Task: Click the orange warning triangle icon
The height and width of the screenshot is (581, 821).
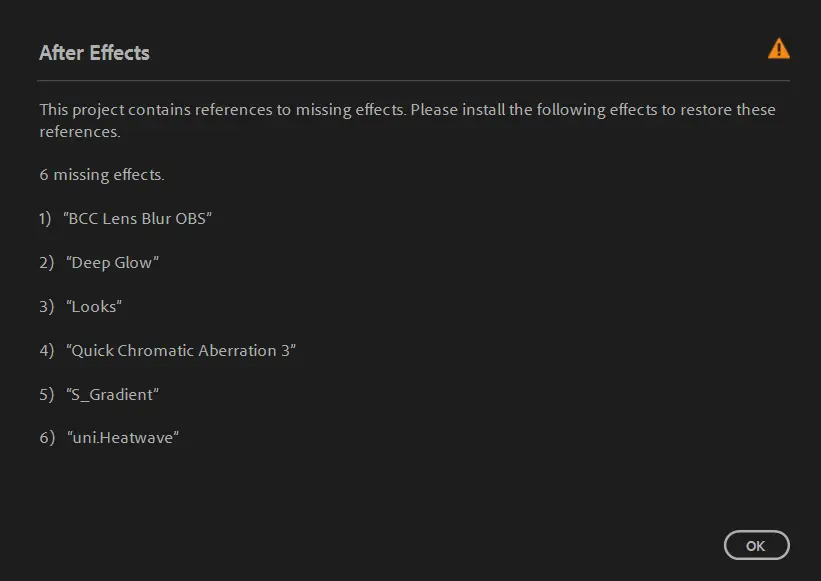Action: (778, 49)
